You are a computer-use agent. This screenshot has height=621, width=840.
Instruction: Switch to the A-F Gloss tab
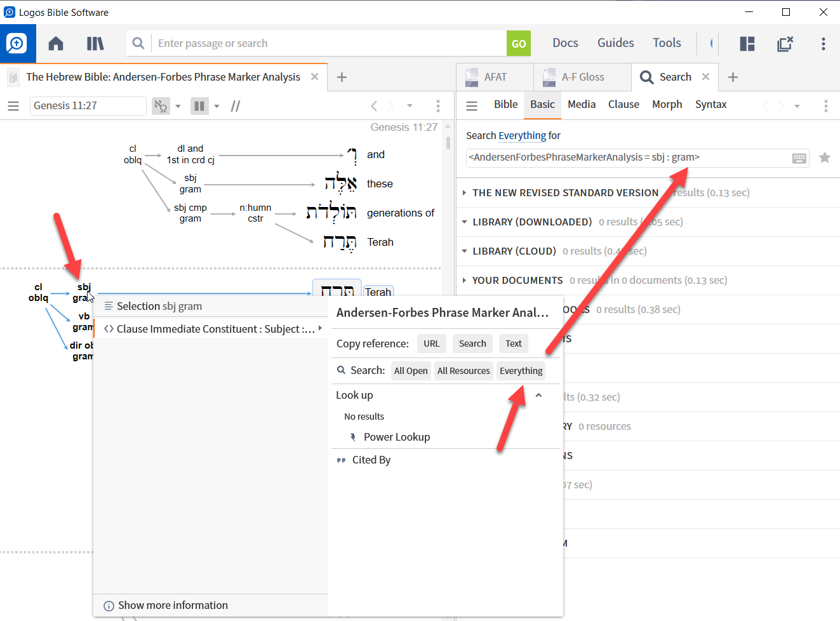[582, 77]
